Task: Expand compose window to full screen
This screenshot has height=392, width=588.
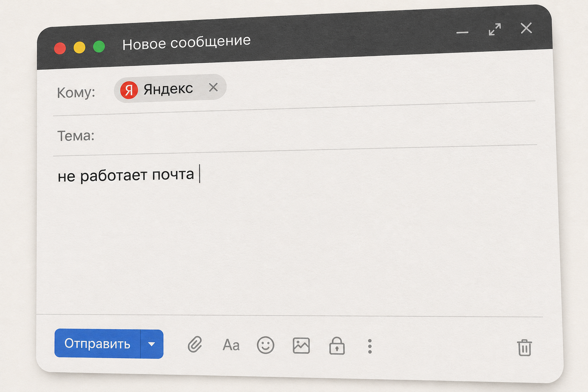Action: tap(495, 29)
